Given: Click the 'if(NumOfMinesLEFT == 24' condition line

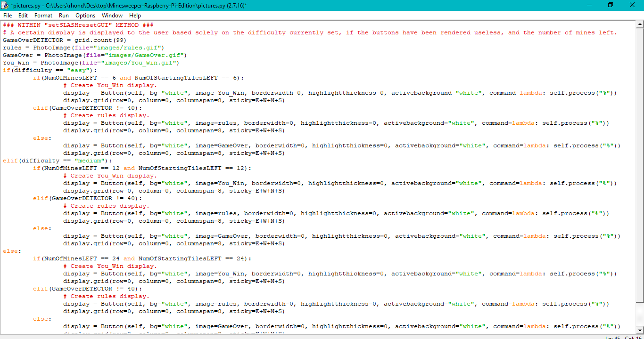Looking at the screenshot, I should 142,258.
